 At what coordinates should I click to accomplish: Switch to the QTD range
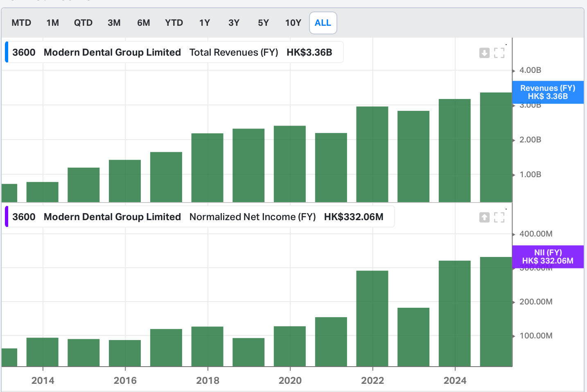pyautogui.click(x=83, y=23)
